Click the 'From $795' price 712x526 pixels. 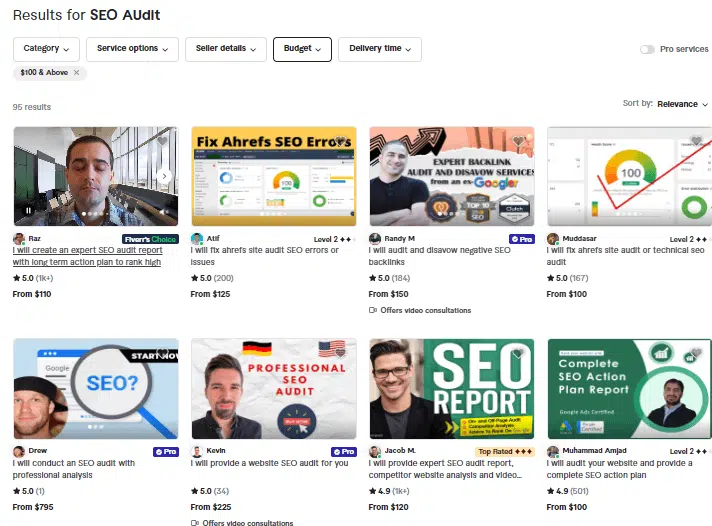click(33, 507)
